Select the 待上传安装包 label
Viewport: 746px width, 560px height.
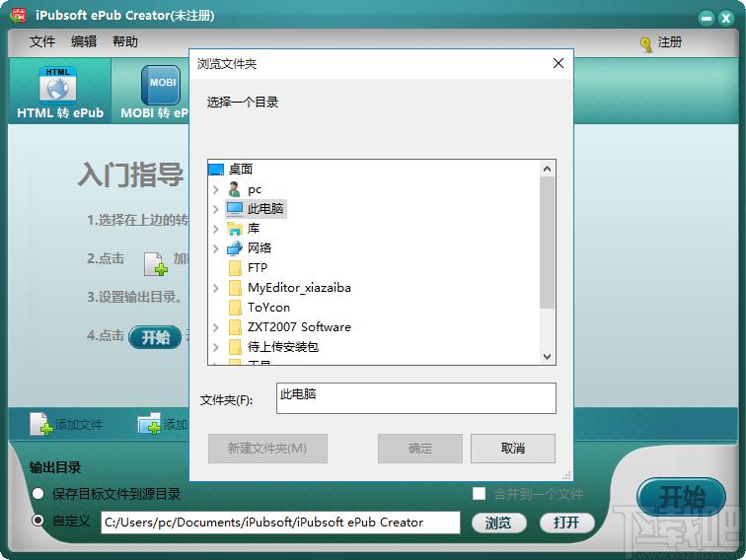[x=283, y=347]
